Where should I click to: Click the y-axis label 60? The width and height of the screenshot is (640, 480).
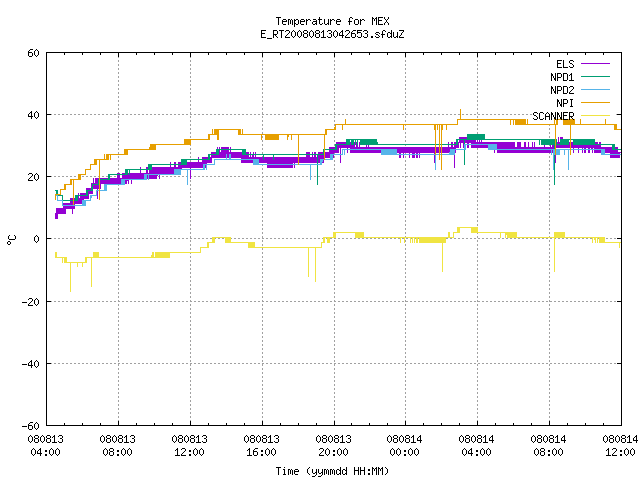click(33, 53)
